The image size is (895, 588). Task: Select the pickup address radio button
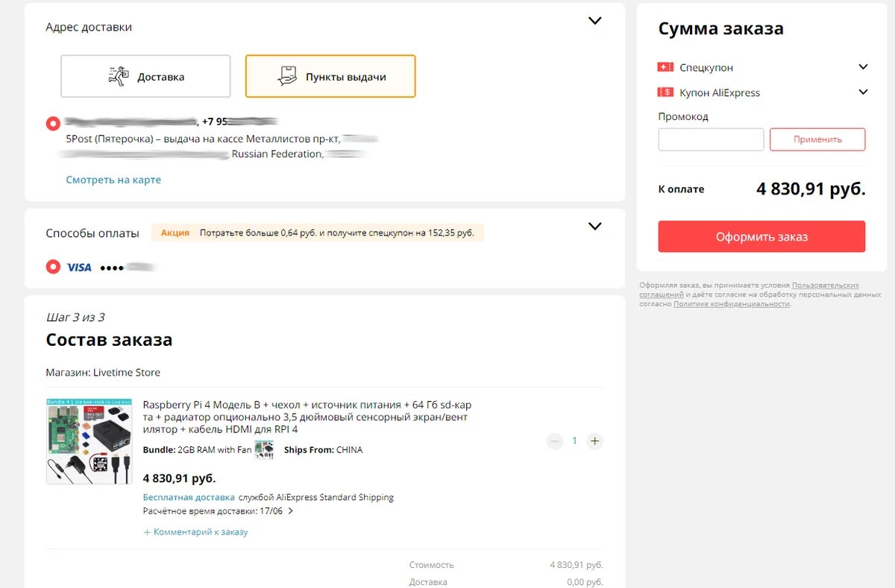click(53, 123)
